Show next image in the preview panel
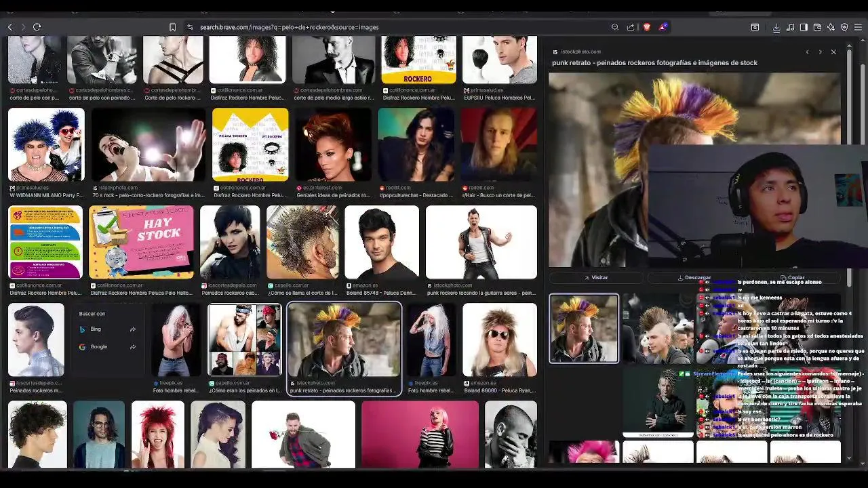868x488 pixels. pos(820,52)
